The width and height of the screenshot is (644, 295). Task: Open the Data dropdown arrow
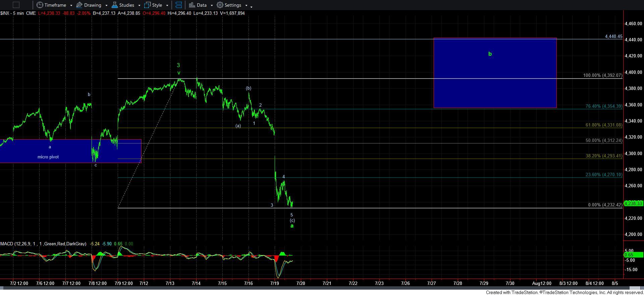pos(211,5)
